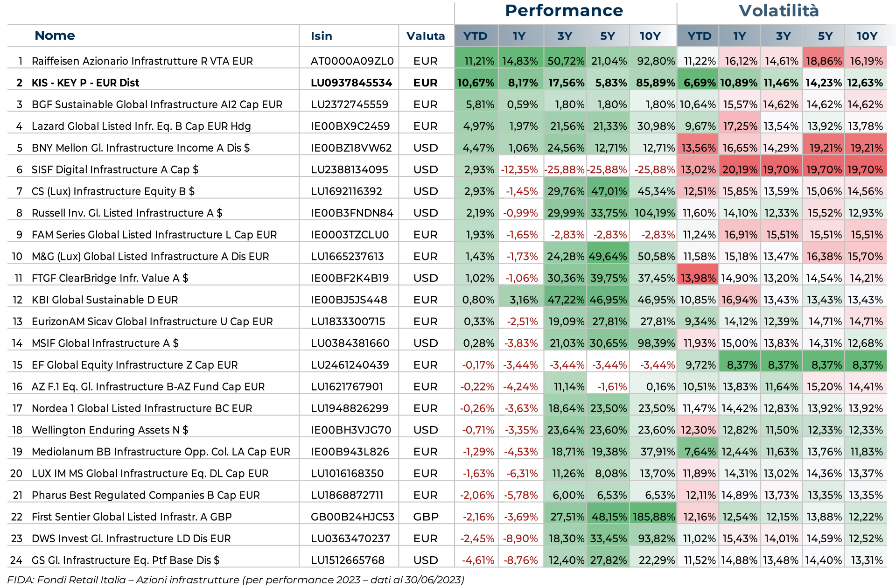896x588 pixels.
Task: Select LUX IM MS Global Infrastructure Eq. DL Cap EUR
Action: coord(150,473)
